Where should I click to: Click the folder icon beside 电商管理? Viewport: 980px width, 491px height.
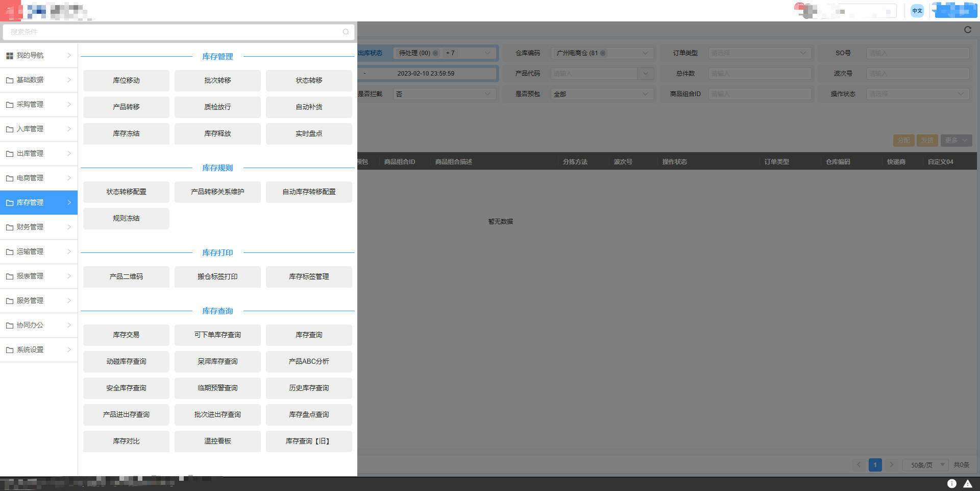pyautogui.click(x=10, y=178)
